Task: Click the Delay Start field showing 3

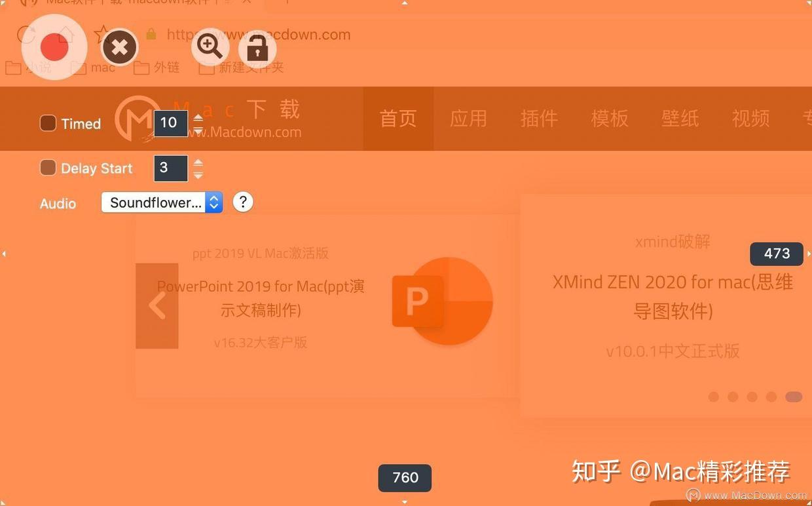Action: 171,168
